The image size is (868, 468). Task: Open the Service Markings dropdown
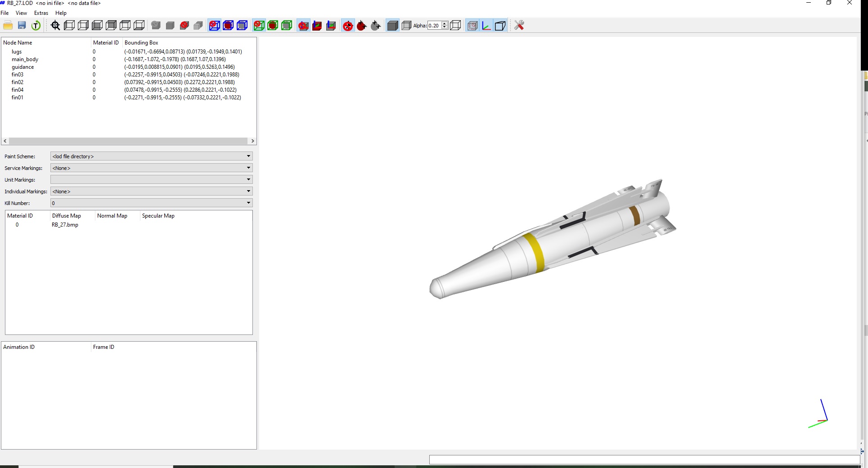(x=152, y=168)
